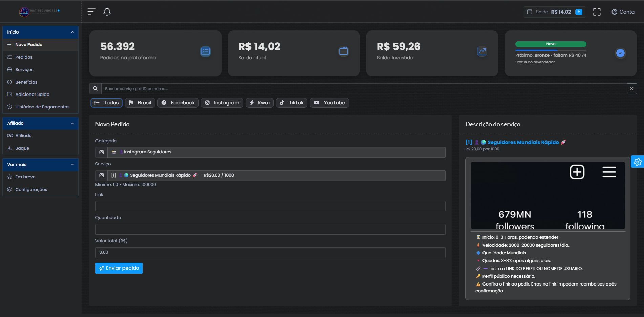Click the hamburger menu icon
This screenshot has width=644, height=317.
click(91, 11)
